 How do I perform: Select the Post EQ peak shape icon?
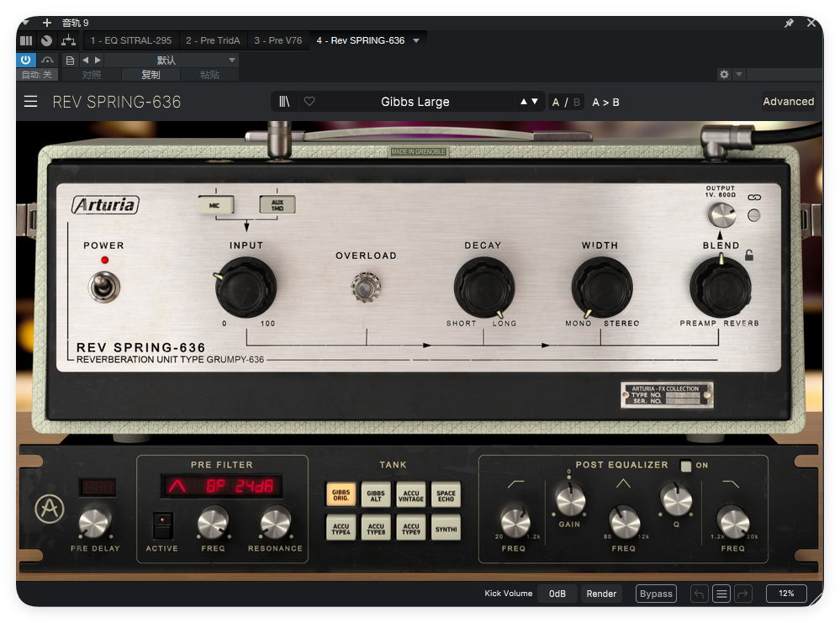(622, 483)
